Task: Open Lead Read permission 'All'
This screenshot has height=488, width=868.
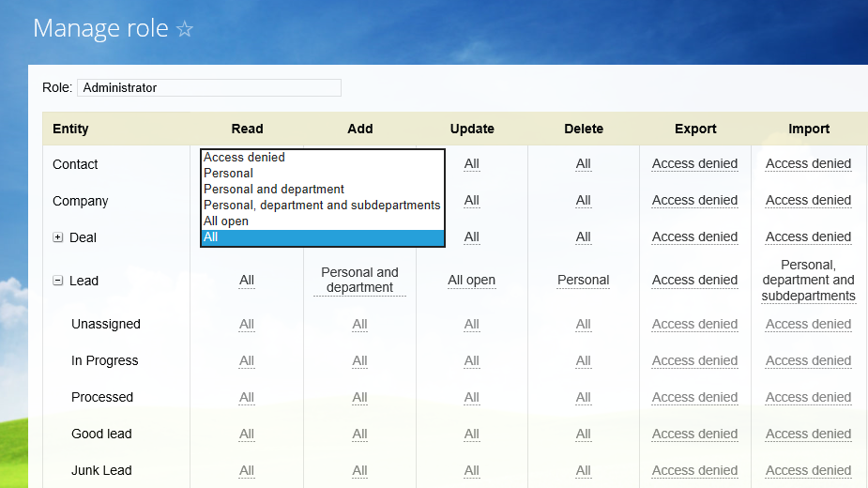Action: click(247, 281)
